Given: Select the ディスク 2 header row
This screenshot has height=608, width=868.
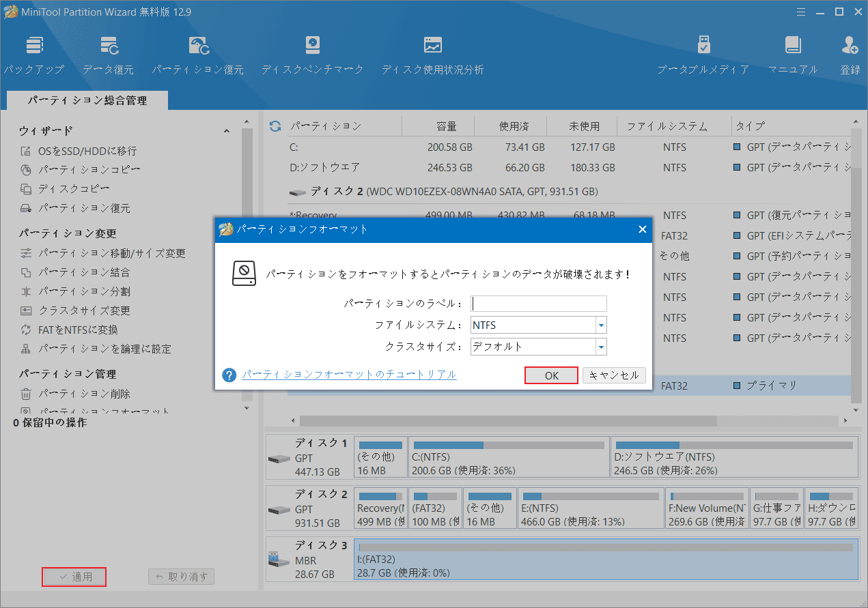Looking at the screenshot, I should [570, 192].
